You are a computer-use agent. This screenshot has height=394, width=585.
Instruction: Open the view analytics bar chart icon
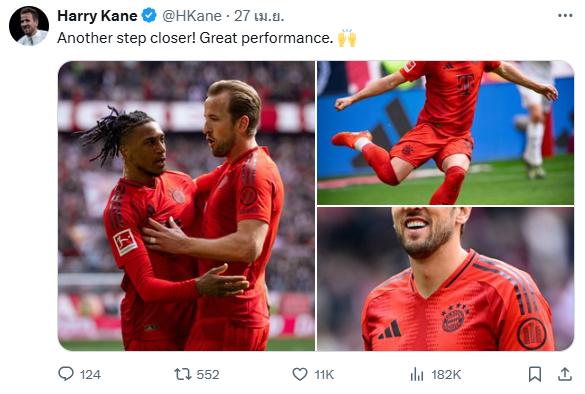pyautogui.click(x=417, y=374)
